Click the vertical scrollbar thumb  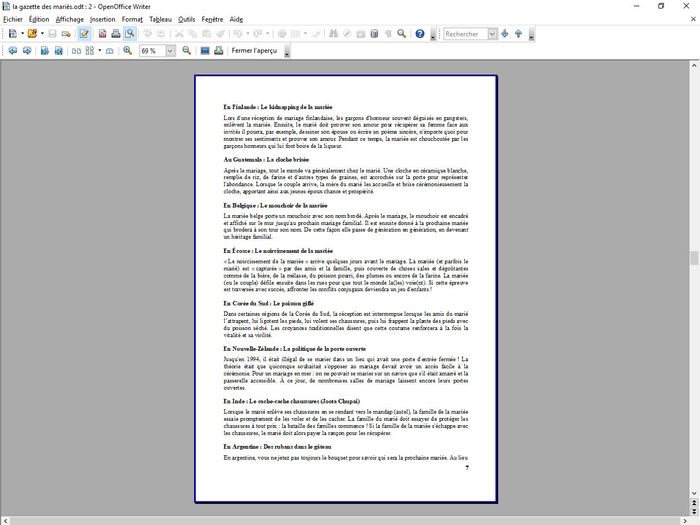click(694, 258)
